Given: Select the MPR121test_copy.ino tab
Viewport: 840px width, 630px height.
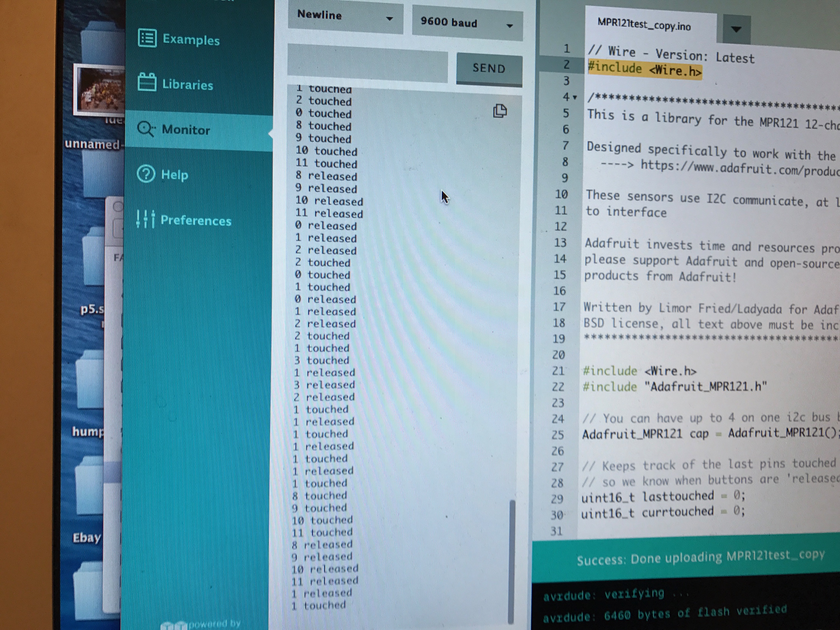Looking at the screenshot, I should point(644,25).
